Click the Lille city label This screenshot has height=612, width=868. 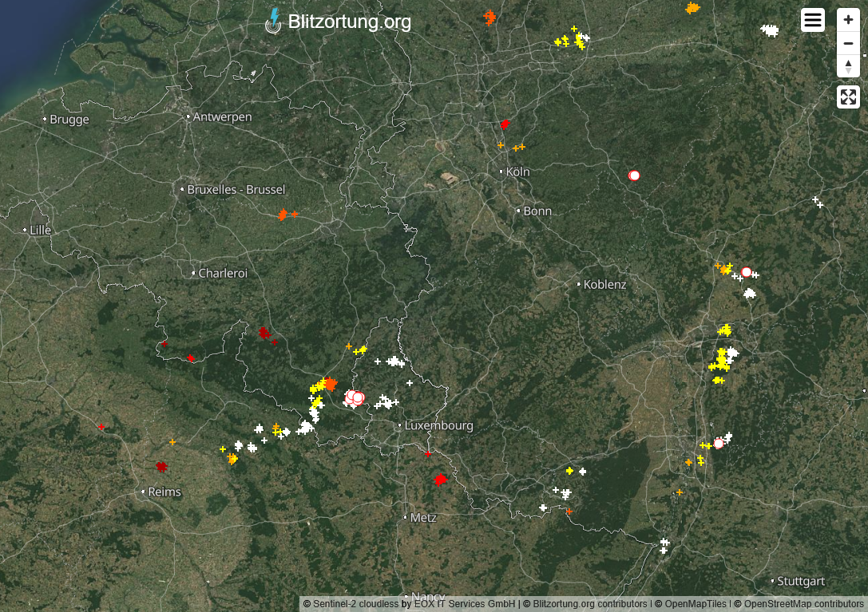pyautogui.click(x=40, y=230)
